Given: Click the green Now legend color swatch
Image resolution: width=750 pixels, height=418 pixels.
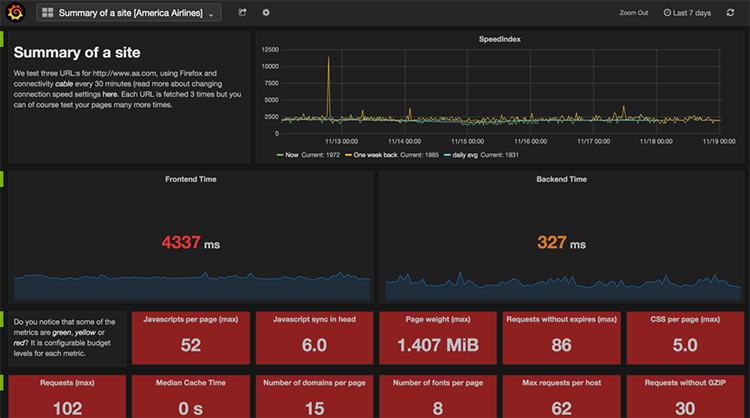Looking at the screenshot, I should [x=280, y=155].
